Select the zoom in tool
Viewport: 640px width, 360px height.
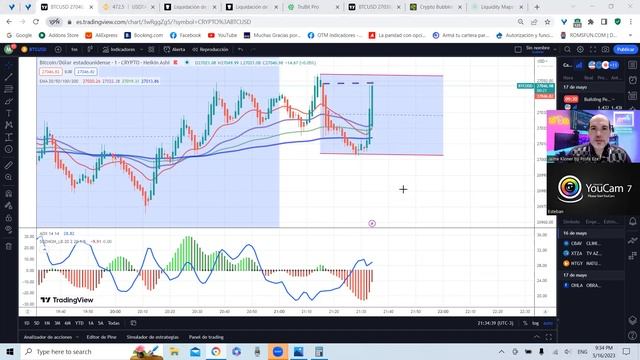[x=9, y=177]
